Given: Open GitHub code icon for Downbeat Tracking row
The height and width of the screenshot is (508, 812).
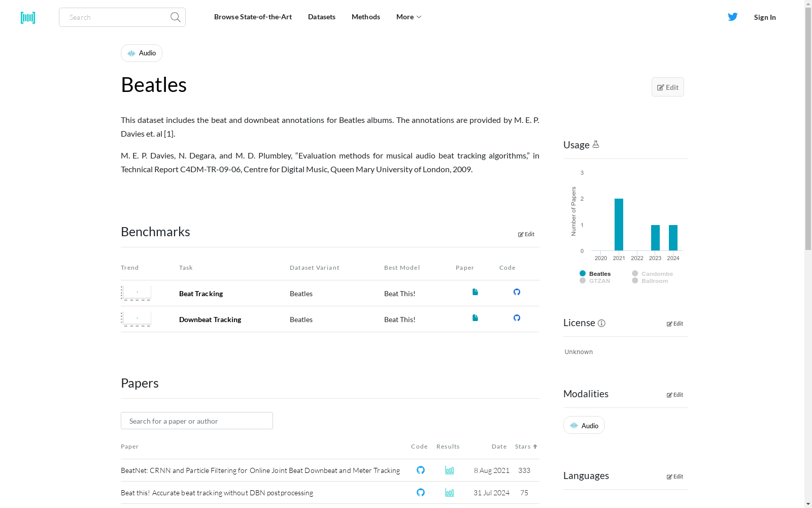Looking at the screenshot, I should coord(517,318).
